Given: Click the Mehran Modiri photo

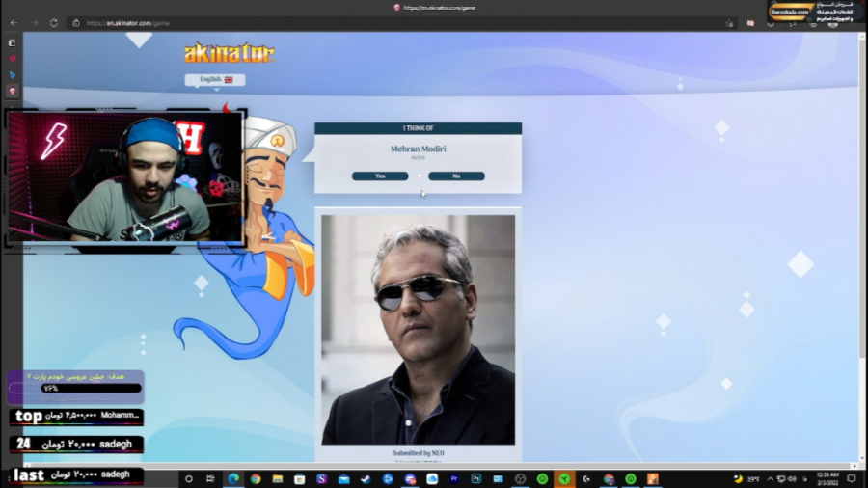Looking at the screenshot, I should (x=418, y=330).
